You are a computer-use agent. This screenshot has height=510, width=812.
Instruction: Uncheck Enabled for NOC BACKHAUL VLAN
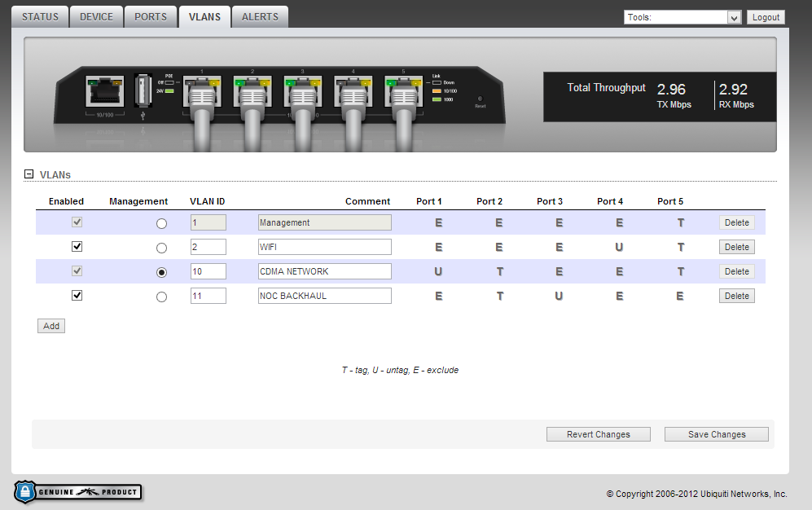coord(77,295)
